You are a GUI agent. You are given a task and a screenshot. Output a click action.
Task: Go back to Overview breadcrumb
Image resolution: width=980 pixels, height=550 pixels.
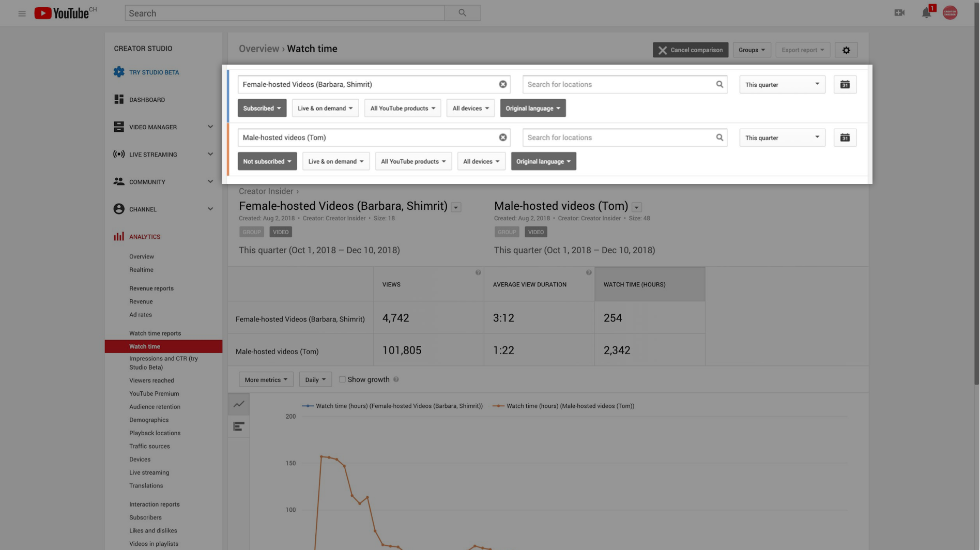click(x=258, y=49)
